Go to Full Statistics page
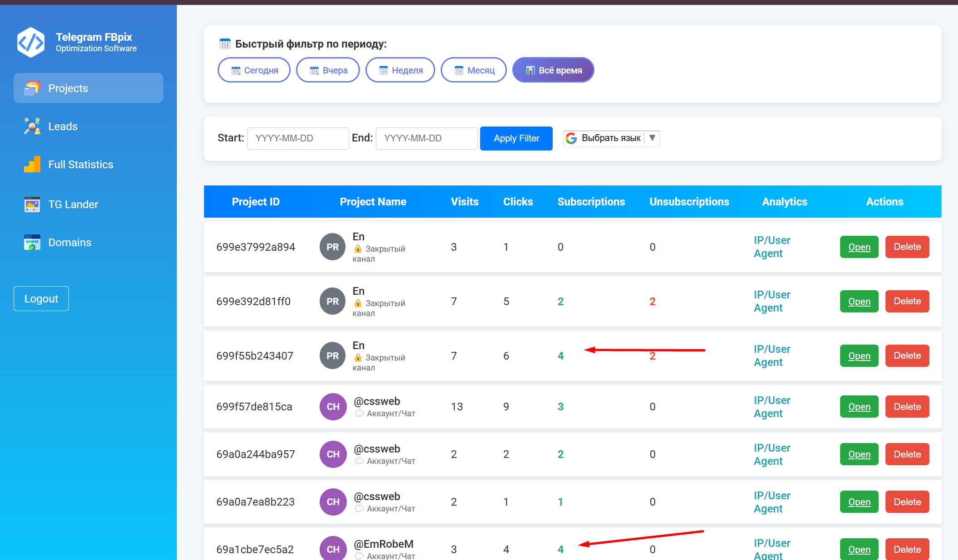 (81, 164)
